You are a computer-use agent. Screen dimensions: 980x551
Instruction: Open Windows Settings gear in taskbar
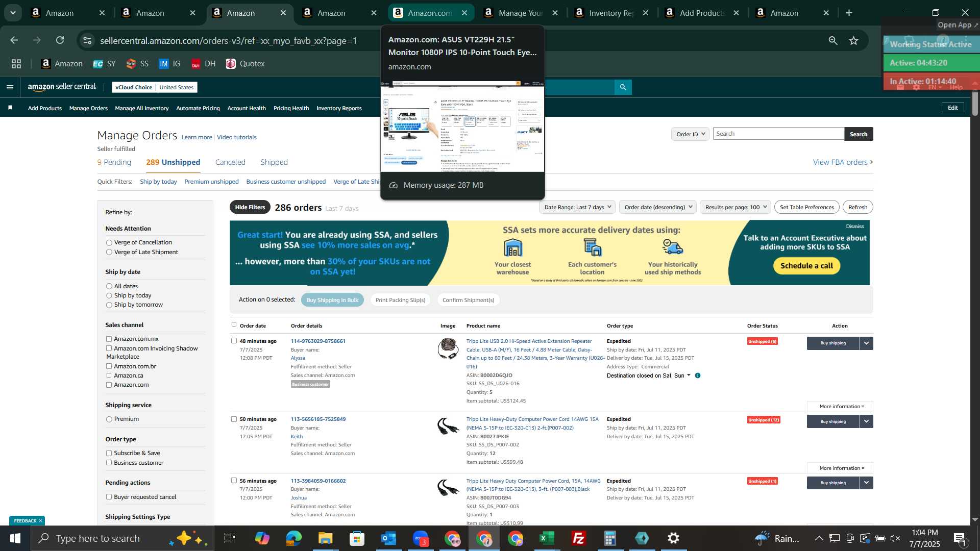[x=673, y=538]
